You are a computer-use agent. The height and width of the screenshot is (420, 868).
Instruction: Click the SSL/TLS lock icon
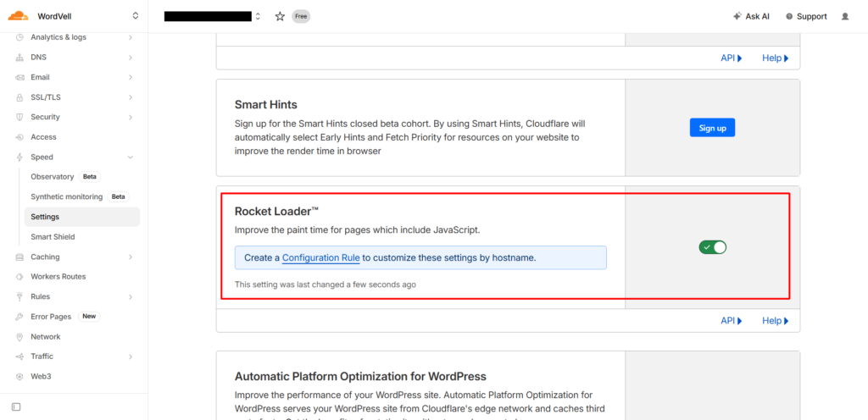(19, 97)
